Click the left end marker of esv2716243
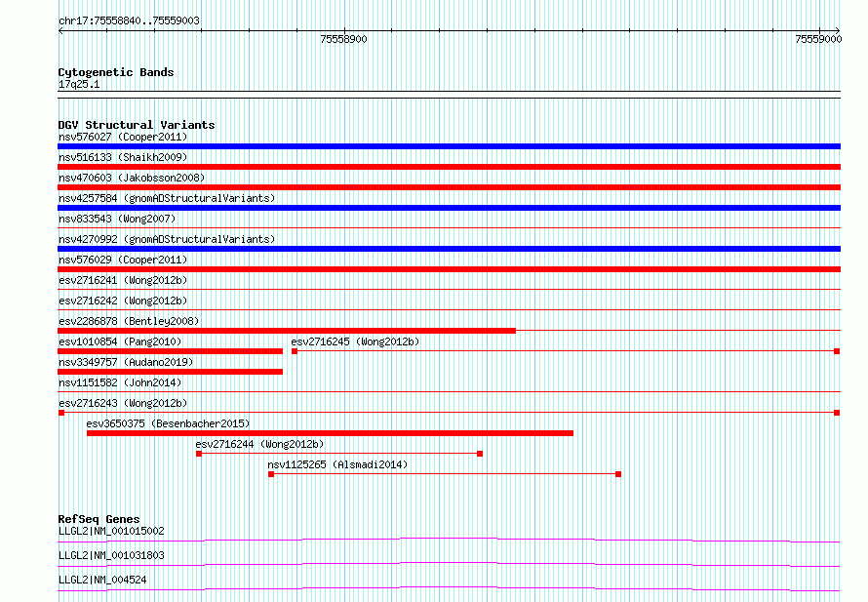 click(x=61, y=413)
